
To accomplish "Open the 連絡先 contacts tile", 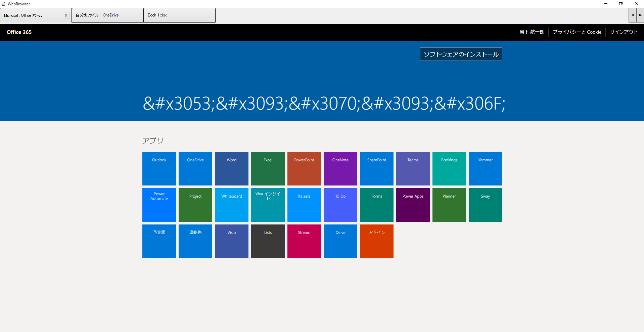I will click(x=195, y=241).
